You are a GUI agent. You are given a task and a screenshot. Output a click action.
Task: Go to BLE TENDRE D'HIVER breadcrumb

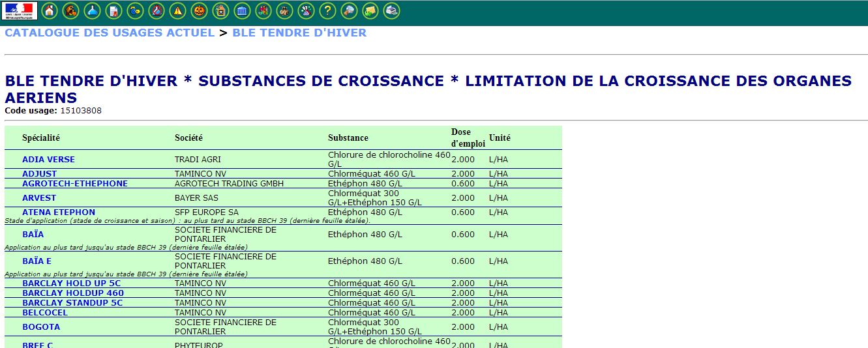(299, 33)
